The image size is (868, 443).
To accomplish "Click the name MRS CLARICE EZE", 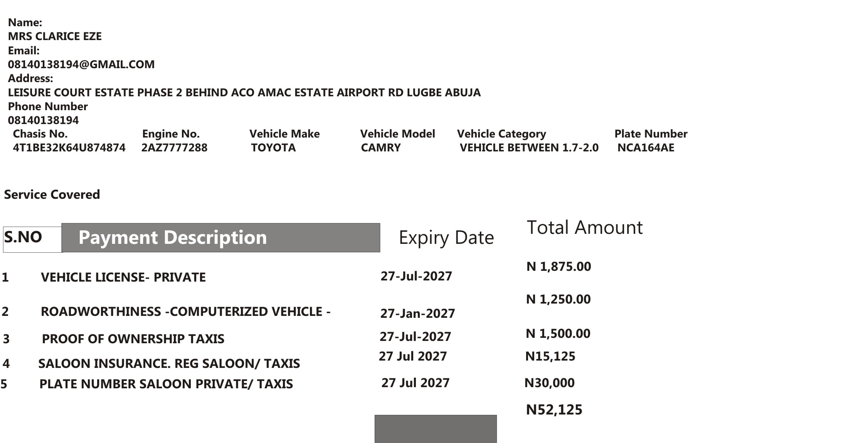I will tap(55, 36).
